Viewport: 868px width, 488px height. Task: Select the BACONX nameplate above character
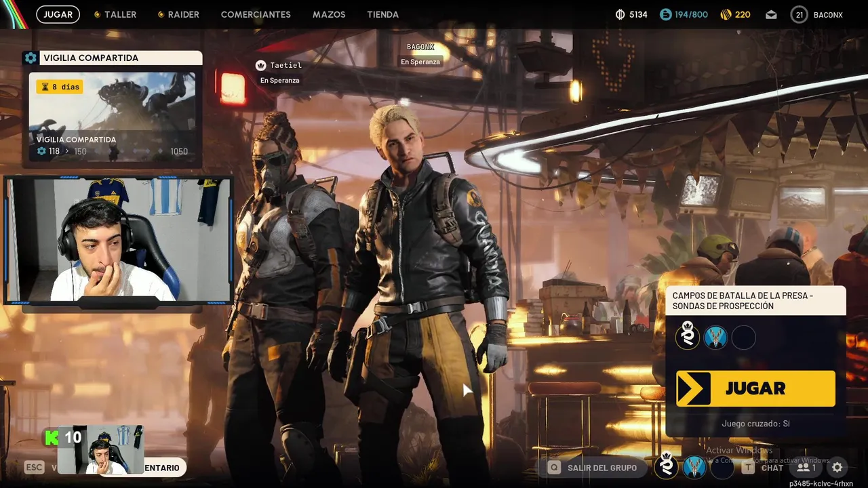420,47
